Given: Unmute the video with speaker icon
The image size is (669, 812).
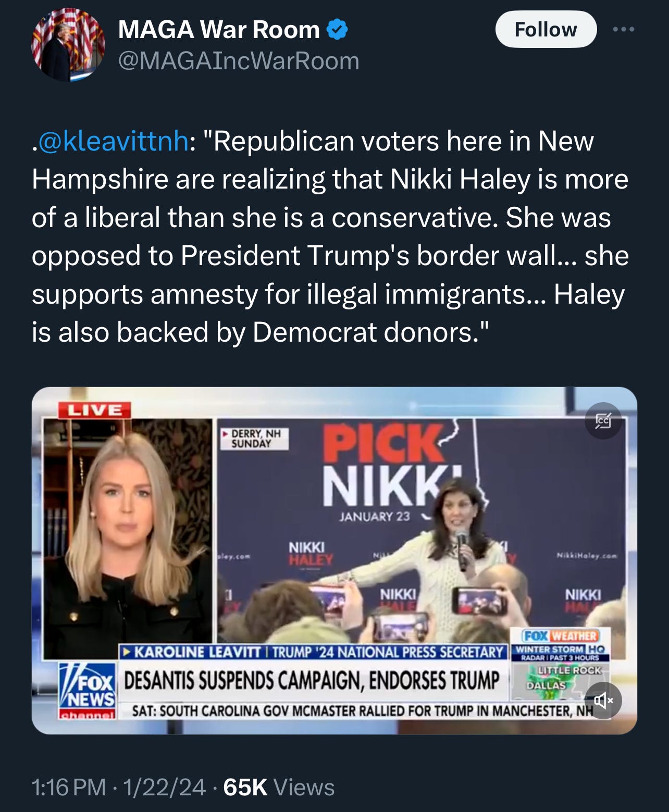Looking at the screenshot, I should pos(603,701).
